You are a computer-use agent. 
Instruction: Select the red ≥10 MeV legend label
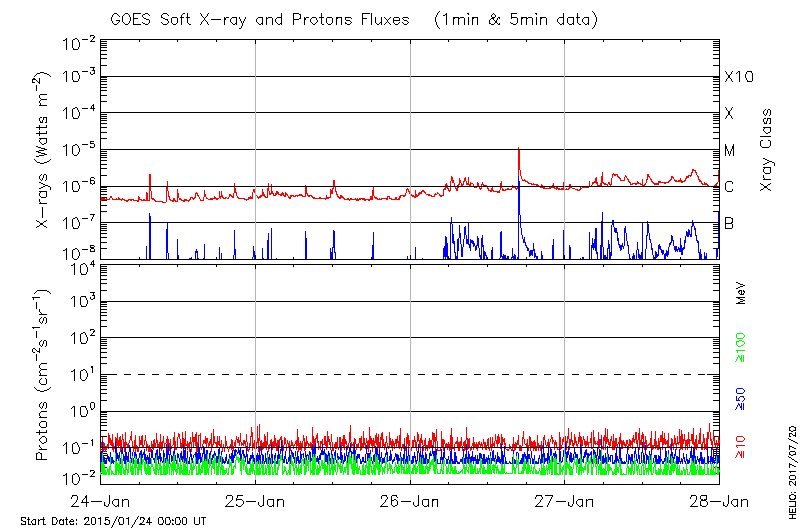tap(741, 447)
